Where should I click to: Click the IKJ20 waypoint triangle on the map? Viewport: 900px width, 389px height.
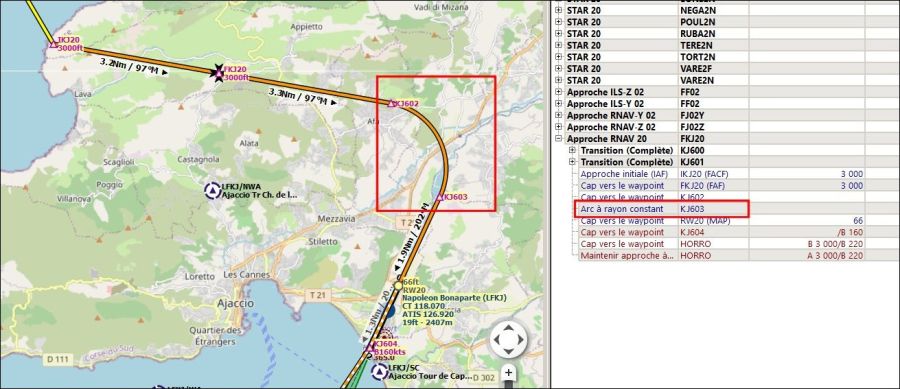[54, 44]
